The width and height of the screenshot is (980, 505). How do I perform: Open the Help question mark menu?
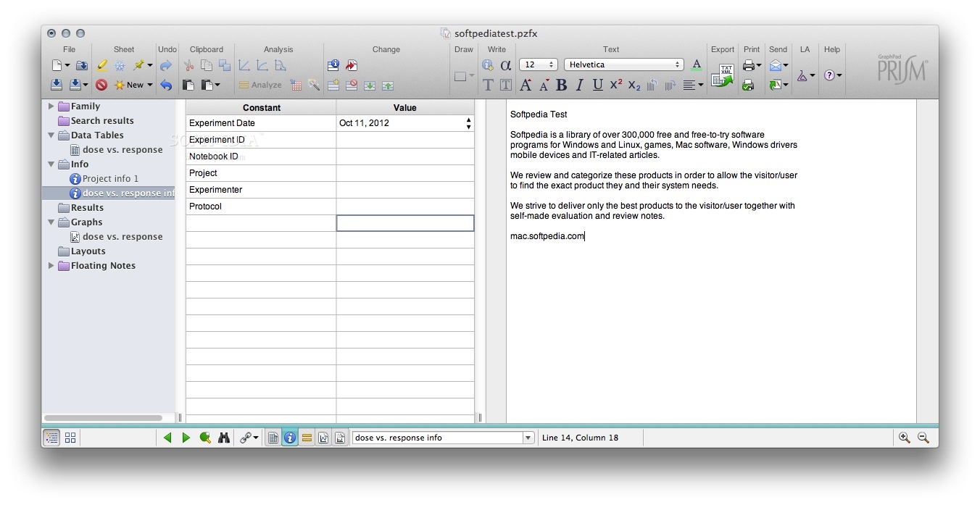pyautogui.click(x=833, y=75)
